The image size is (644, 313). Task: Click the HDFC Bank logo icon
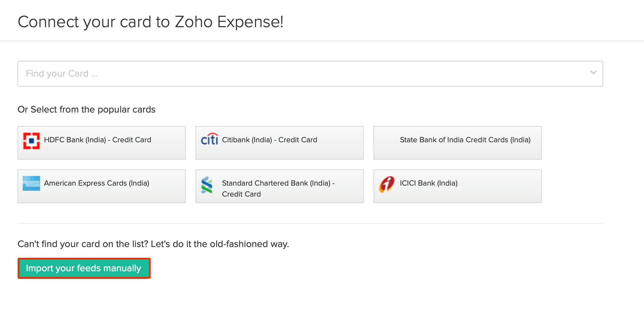click(x=31, y=141)
